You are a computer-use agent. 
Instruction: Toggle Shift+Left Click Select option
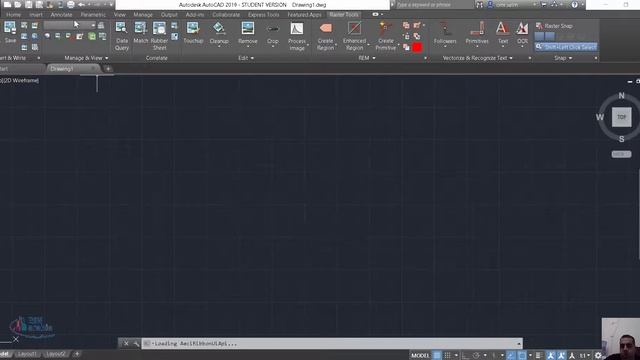566,47
